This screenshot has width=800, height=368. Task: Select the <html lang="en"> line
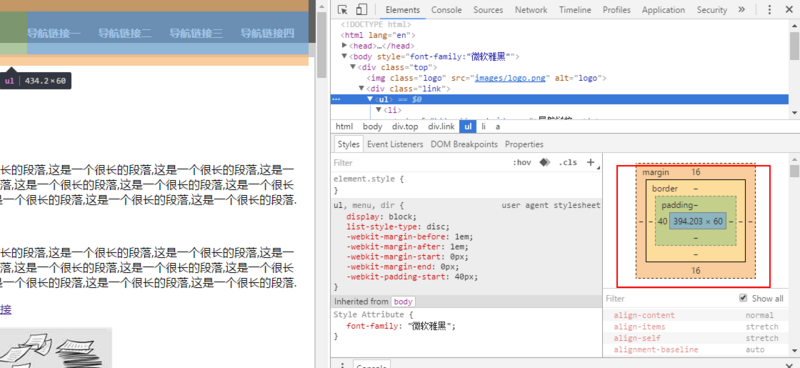(x=378, y=35)
